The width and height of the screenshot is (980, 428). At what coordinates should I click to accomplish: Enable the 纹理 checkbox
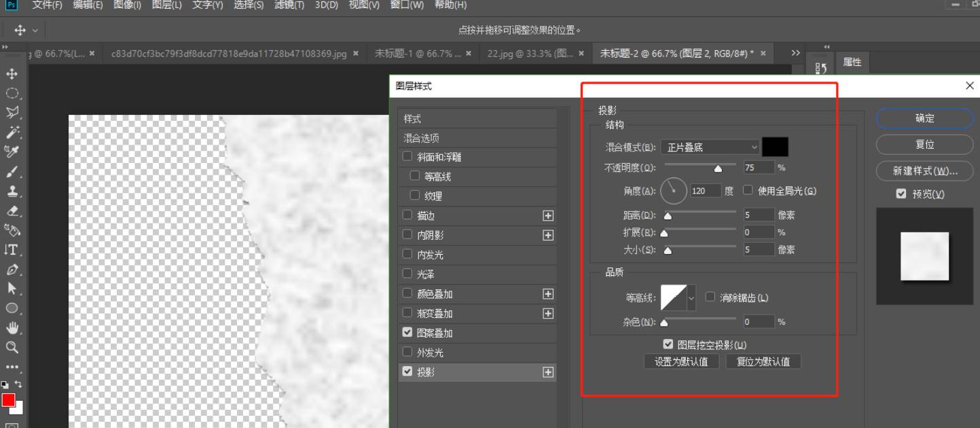(415, 196)
